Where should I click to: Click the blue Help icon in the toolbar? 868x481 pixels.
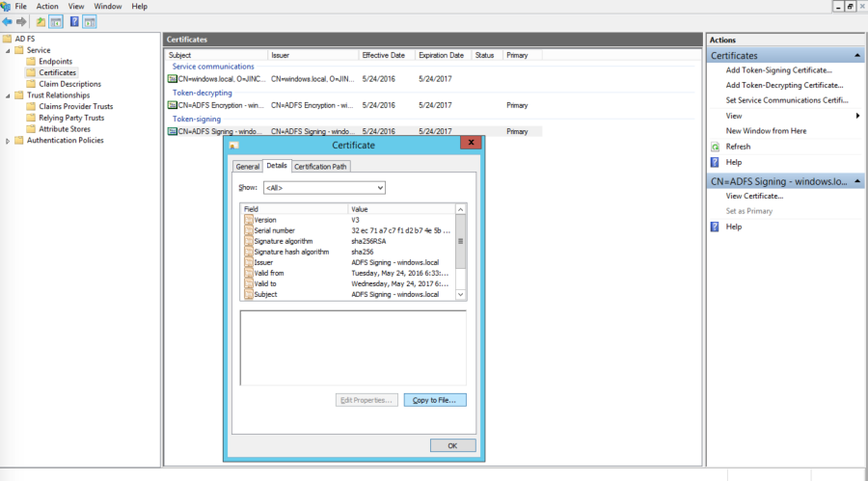click(x=74, y=21)
